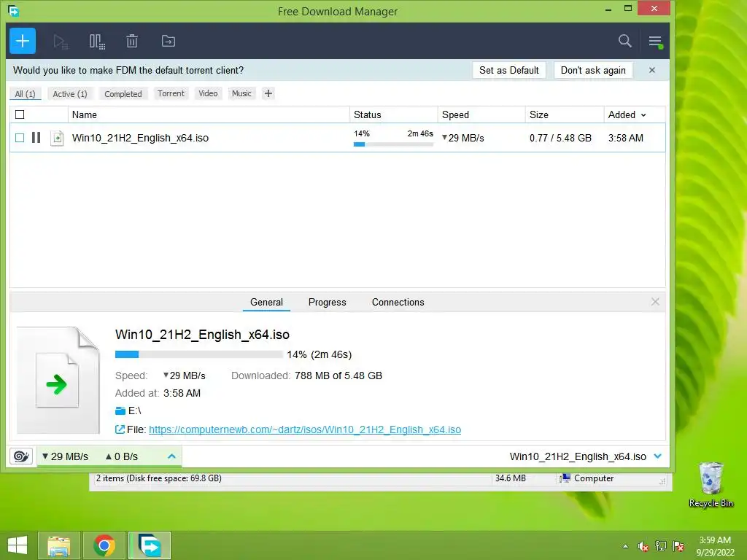The width and height of the screenshot is (747, 560).
Task: Dismiss the default torrent client banner
Action: [x=652, y=70]
